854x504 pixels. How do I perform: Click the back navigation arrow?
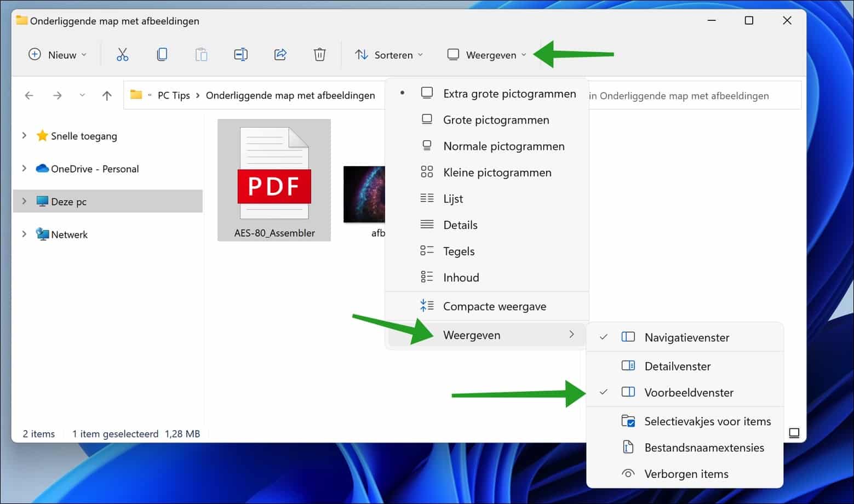click(x=28, y=95)
